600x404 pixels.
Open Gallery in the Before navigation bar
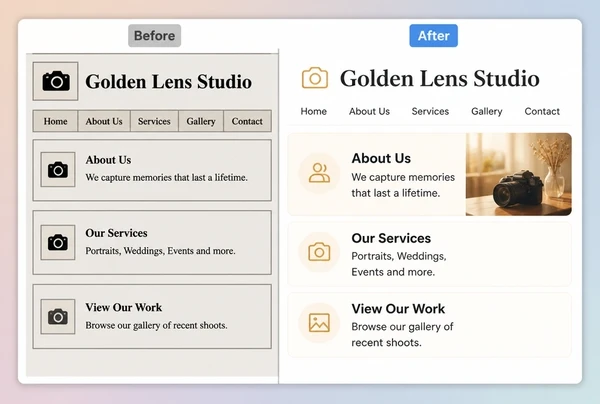[201, 121]
